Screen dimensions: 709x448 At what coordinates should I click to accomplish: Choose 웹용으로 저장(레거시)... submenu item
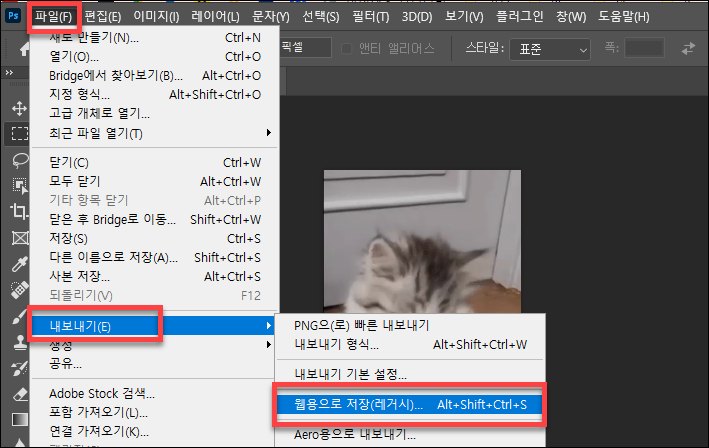[410, 405]
